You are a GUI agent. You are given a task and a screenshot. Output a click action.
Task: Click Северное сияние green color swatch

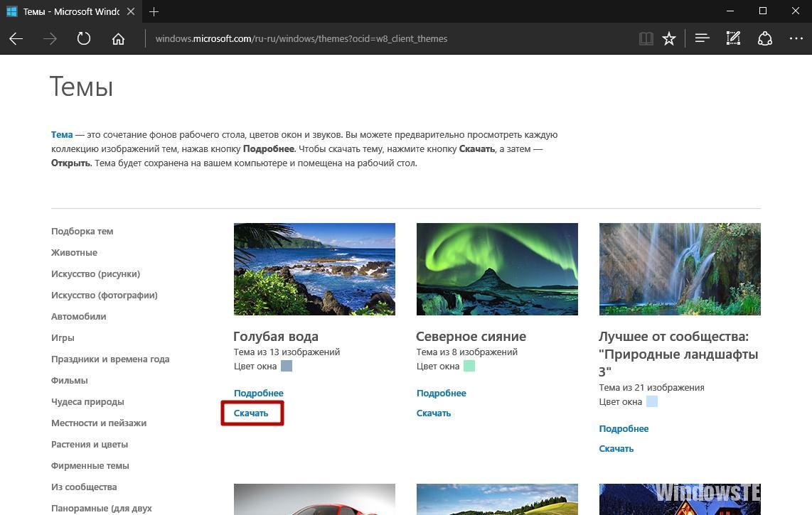469,367
